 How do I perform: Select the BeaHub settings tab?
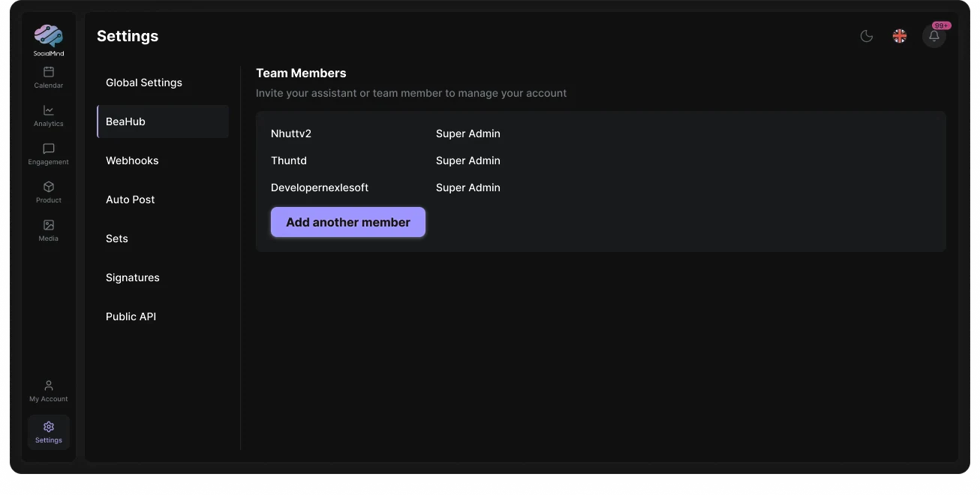click(163, 121)
